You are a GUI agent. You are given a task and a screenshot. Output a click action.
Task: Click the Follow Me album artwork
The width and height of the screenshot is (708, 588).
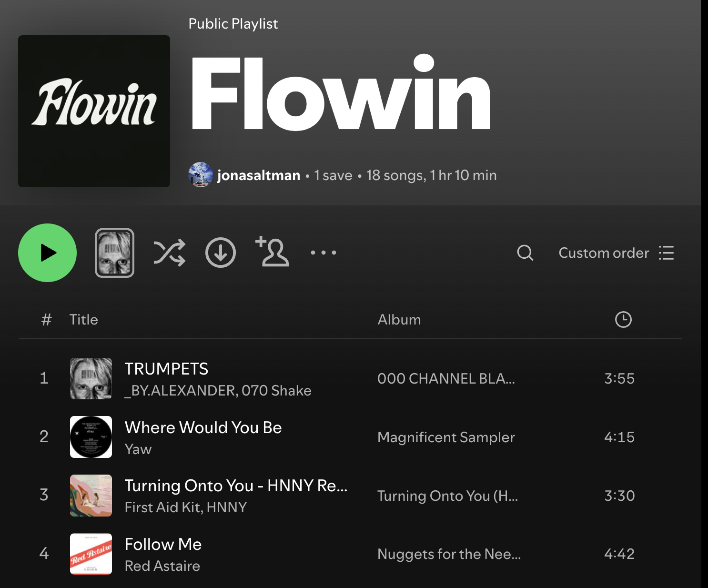click(91, 554)
